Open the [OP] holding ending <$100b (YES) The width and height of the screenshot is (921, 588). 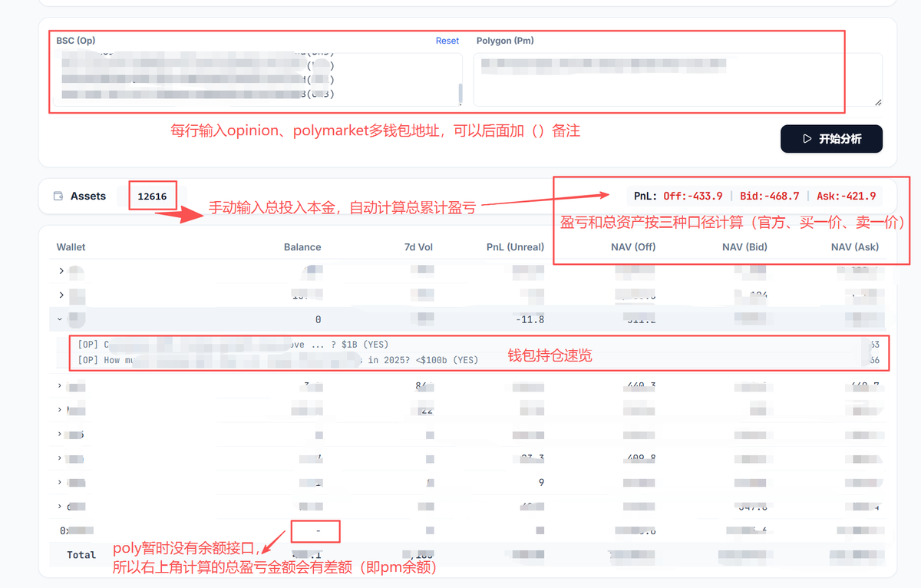point(278,359)
